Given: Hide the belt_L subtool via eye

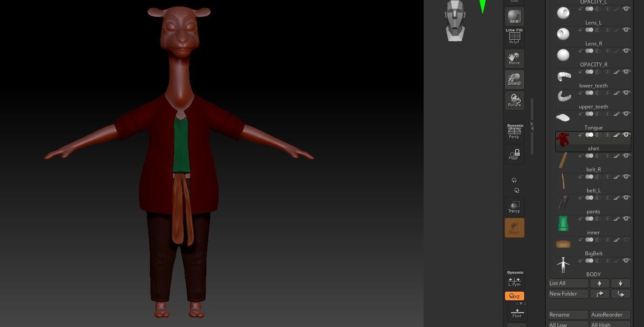Looking at the screenshot, I should (x=626, y=177).
